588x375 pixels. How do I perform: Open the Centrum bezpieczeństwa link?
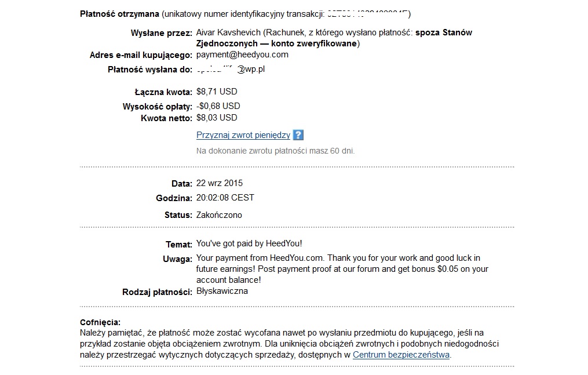[x=401, y=355]
